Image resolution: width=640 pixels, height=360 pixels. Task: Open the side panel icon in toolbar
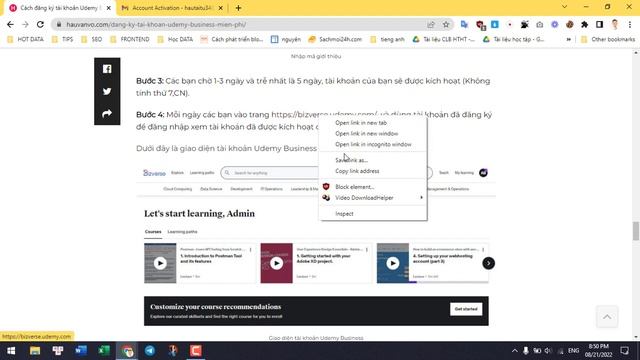tap(599, 24)
